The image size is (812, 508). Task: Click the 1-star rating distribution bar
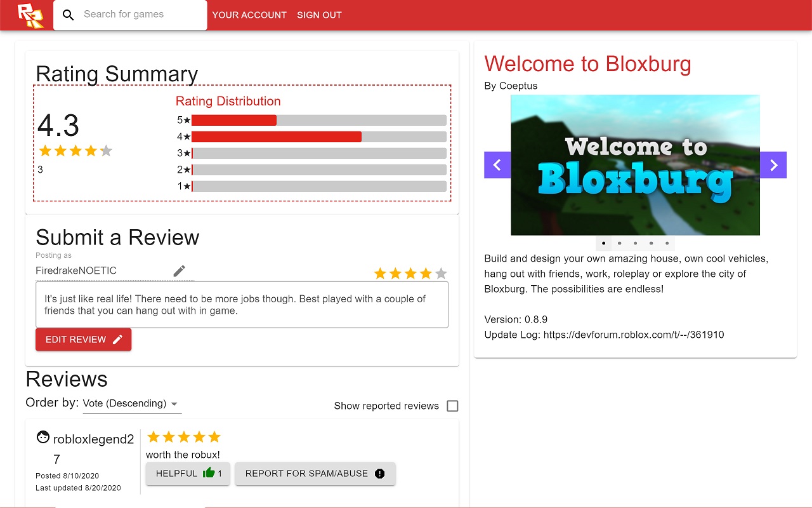tap(319, 186)
